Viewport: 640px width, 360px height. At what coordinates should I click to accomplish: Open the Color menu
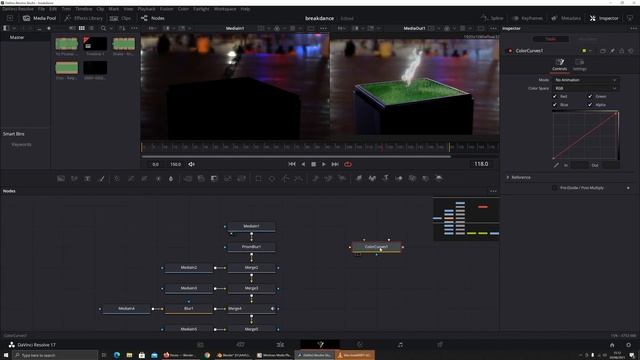183,9
